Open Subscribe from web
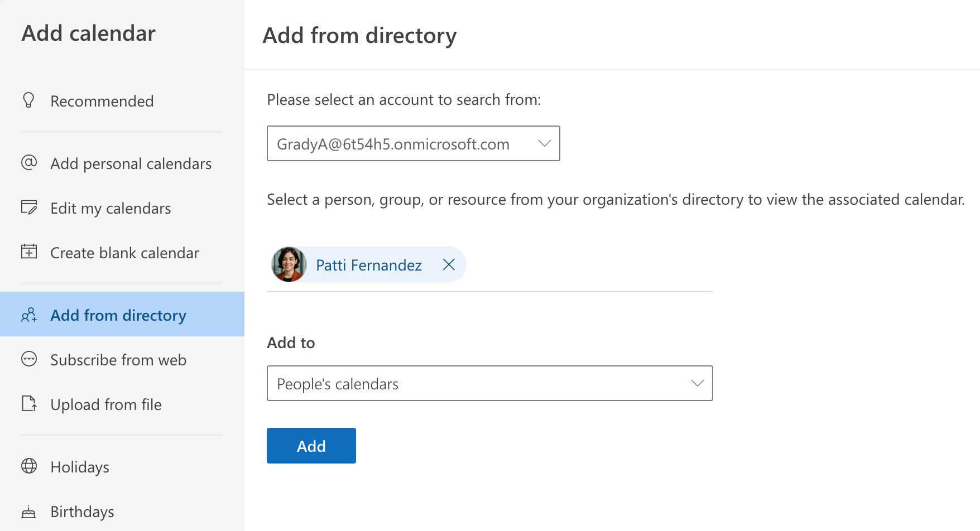Image resolution: width=980 pixels, height=531 pixels. coord(118,360)
